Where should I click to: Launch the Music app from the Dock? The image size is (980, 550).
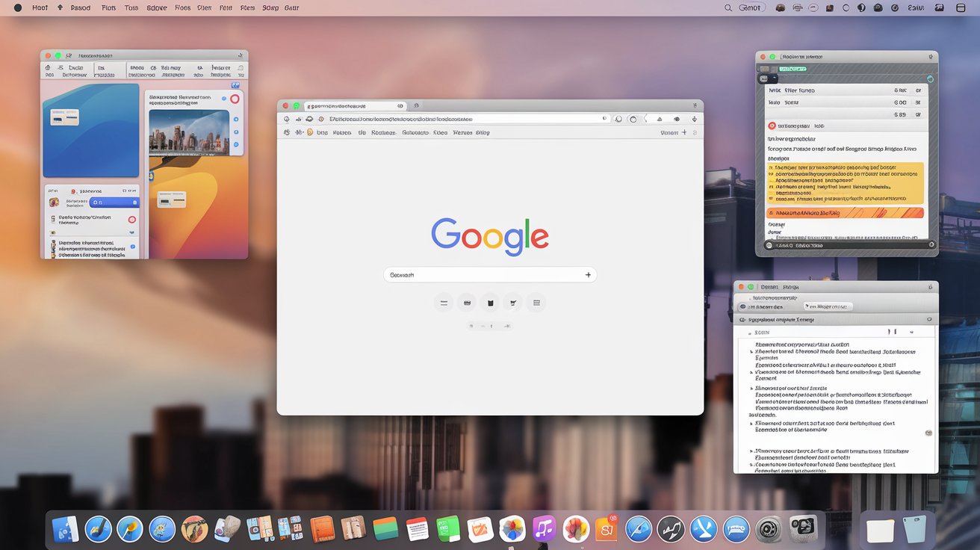click(544, 529)
